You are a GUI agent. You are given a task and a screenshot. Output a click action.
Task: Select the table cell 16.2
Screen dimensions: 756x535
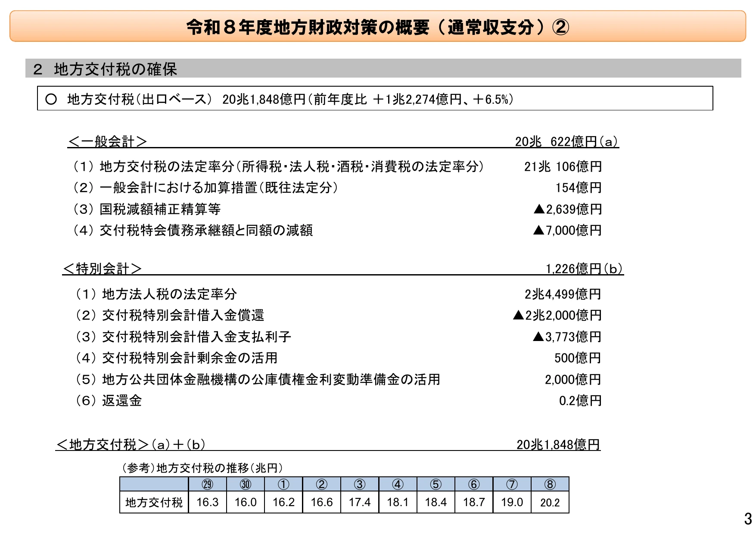[283, 502]
